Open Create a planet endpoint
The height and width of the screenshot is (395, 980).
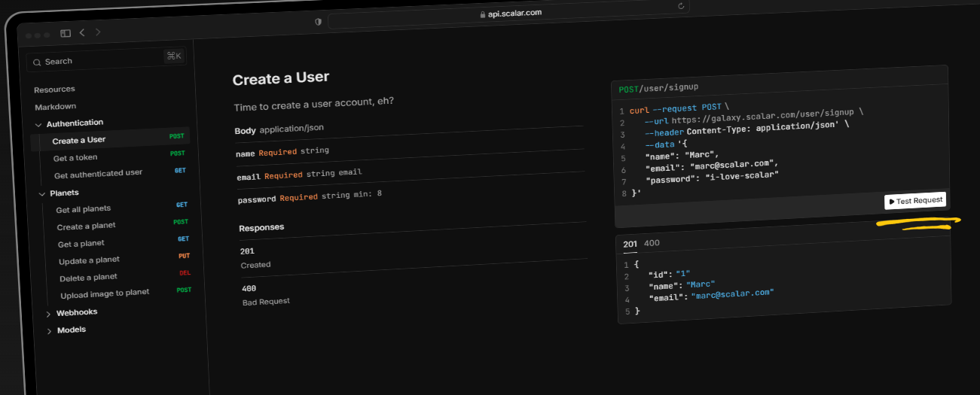coord(87,226)
